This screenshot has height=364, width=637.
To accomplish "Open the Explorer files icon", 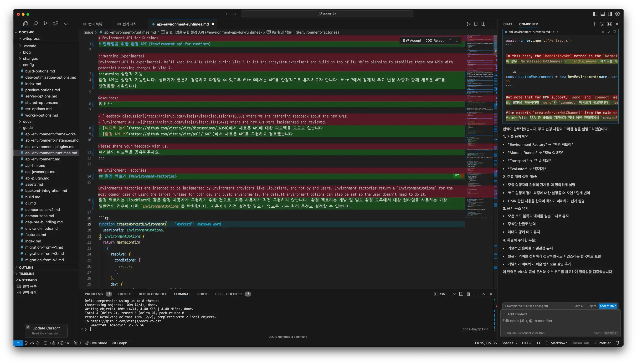I will [x=25, y=24].
